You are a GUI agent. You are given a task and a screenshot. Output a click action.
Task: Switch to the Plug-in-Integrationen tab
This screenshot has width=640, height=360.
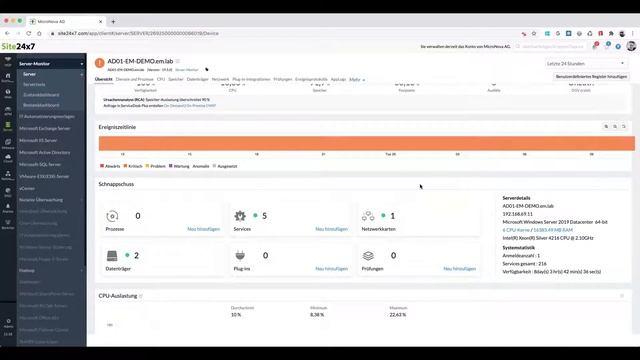pyautogui.click(x=251, y=79)
